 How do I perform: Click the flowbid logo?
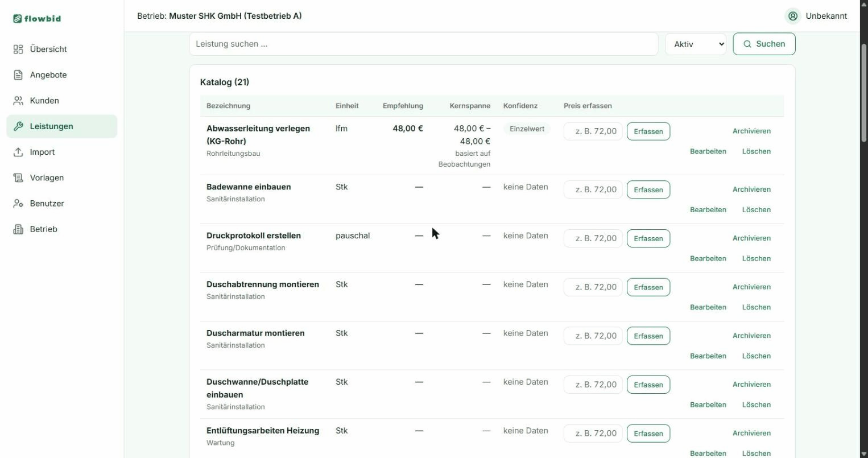coord(37,18)
